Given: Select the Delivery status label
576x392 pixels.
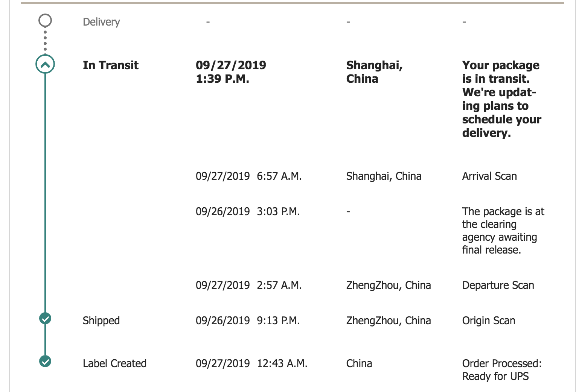Looking at the screenshot, I should click(101, 22).
